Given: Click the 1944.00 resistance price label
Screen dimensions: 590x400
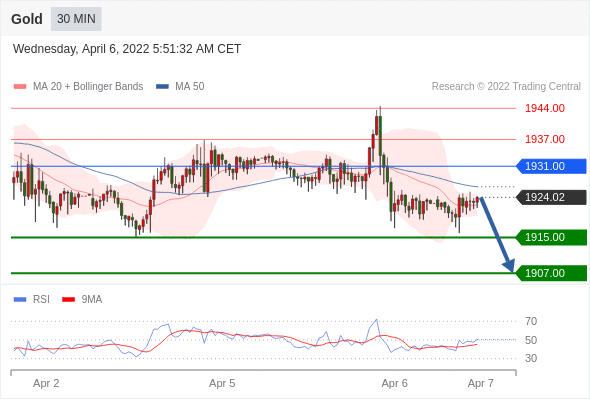Looking at the screenshot, I should (x=545, y=108).
